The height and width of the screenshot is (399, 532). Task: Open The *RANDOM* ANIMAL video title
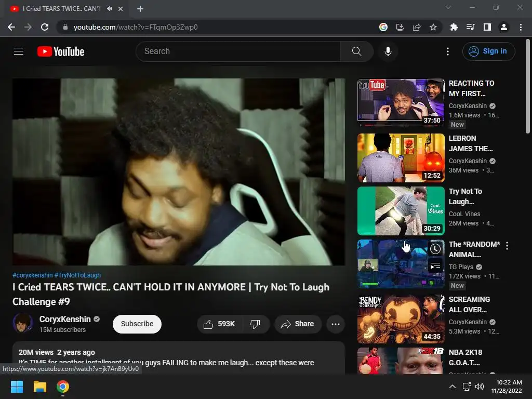(x=474, y=249)
